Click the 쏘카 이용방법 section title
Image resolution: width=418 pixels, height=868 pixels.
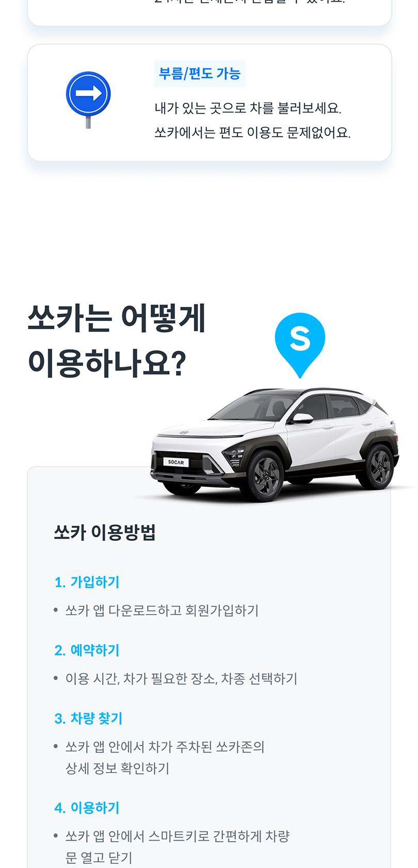[105, 532]
